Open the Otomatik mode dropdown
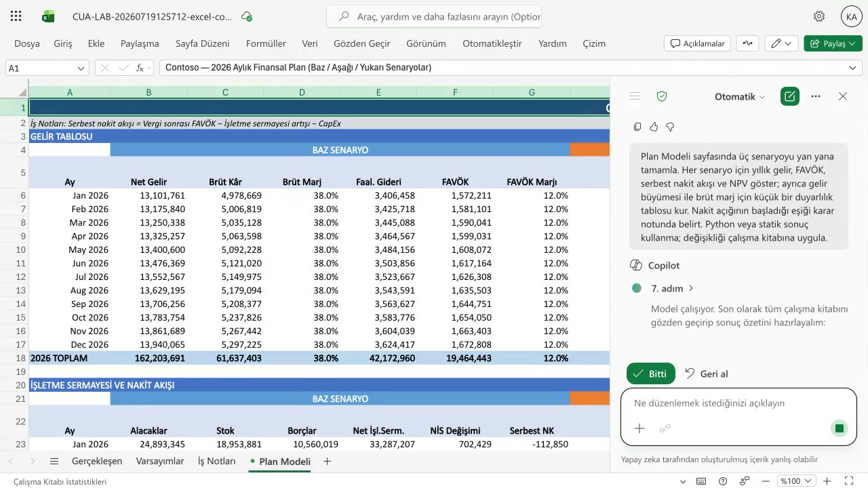The width and height of the screenshot is (868, 488). tap(740, 96)
